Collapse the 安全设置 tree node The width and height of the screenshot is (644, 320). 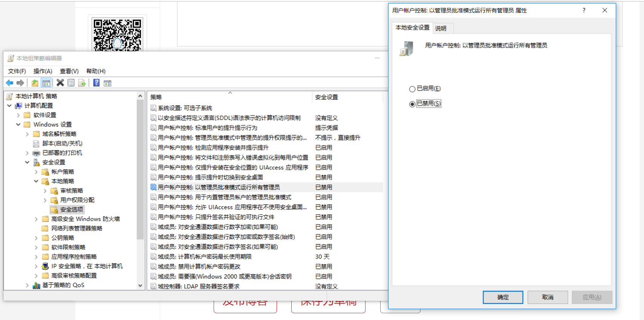pos(27,162)
